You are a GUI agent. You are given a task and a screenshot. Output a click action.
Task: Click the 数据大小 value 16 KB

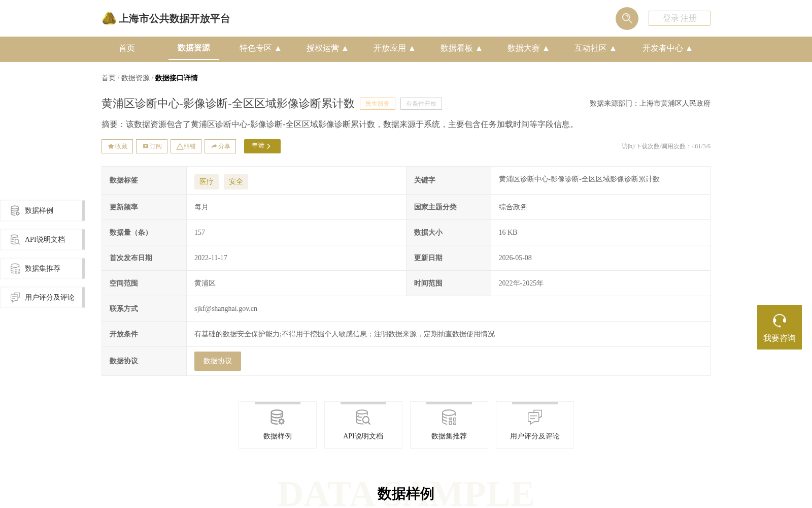508,233
